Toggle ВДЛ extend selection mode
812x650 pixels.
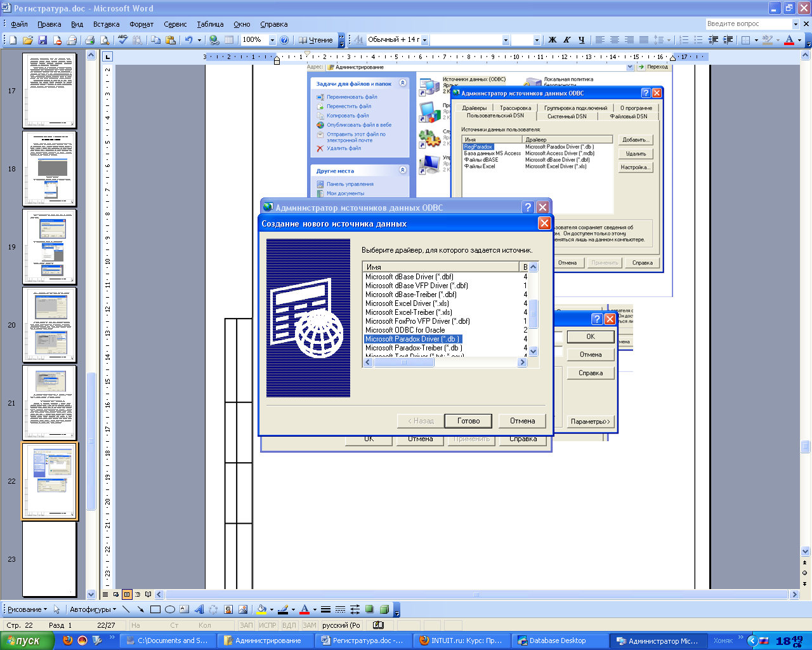pos(289,625)
